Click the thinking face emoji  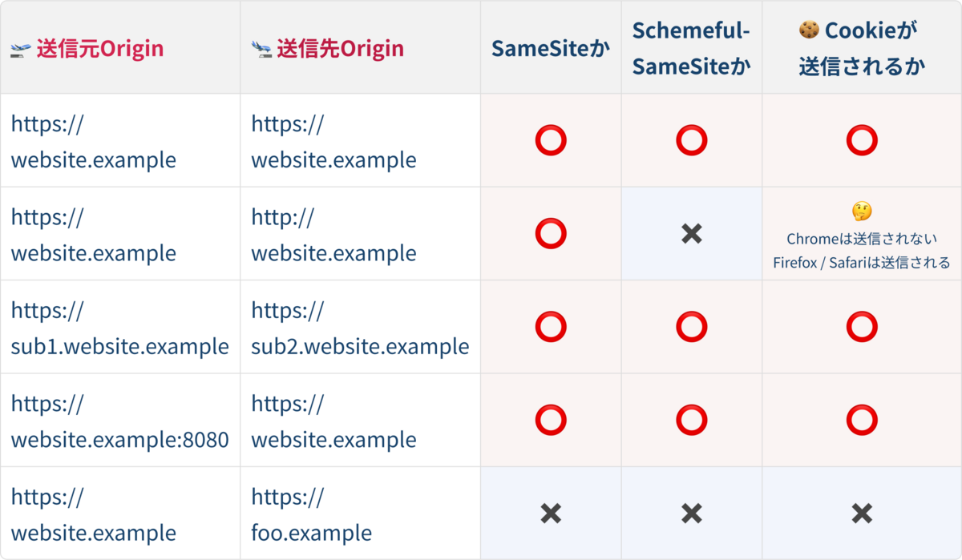[862, 212]
